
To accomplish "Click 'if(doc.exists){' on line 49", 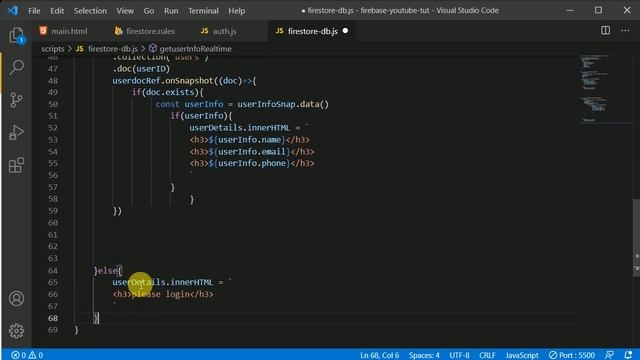I will click(x=167, y=93).
